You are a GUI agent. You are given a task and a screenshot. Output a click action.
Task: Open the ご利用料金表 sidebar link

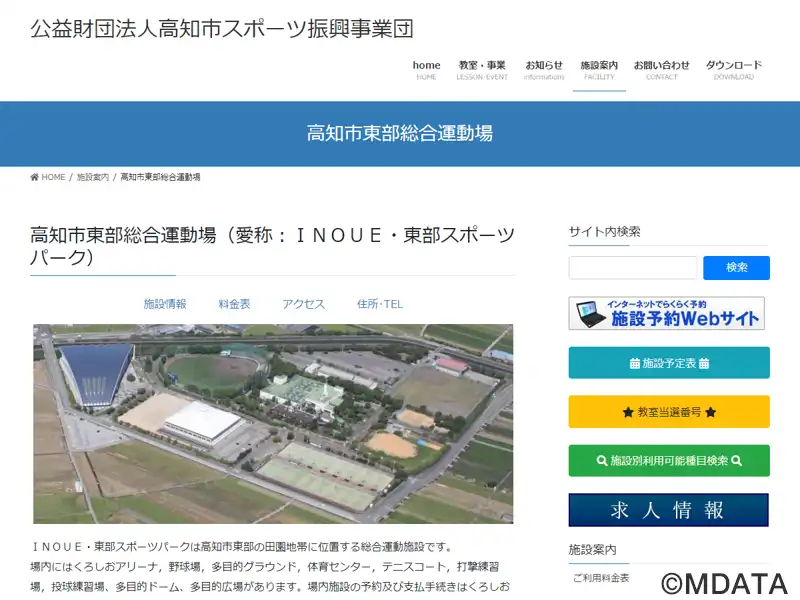pos(601,578)
